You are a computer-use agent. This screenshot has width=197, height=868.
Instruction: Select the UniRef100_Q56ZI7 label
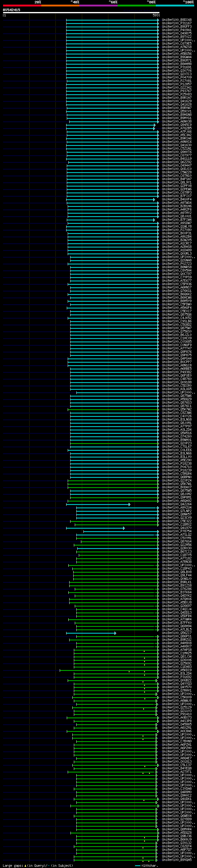[177, 633]
